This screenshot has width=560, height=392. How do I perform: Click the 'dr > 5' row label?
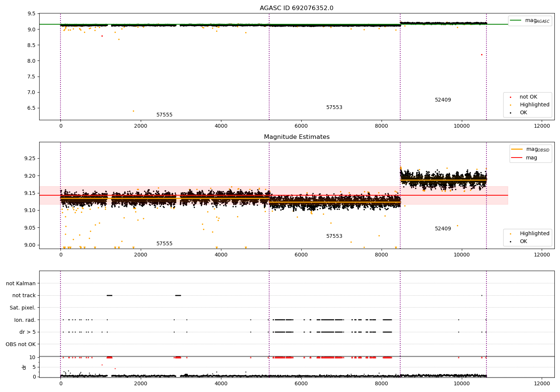(x=28, y=332)
